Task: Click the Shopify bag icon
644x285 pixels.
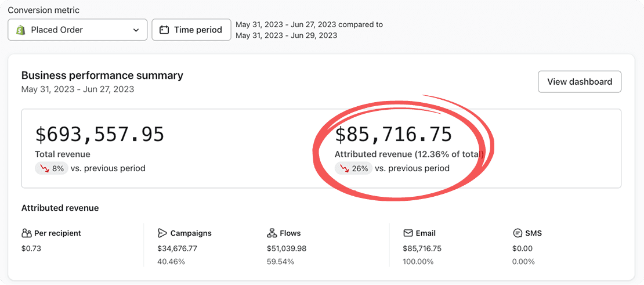Action: point(21,30)
